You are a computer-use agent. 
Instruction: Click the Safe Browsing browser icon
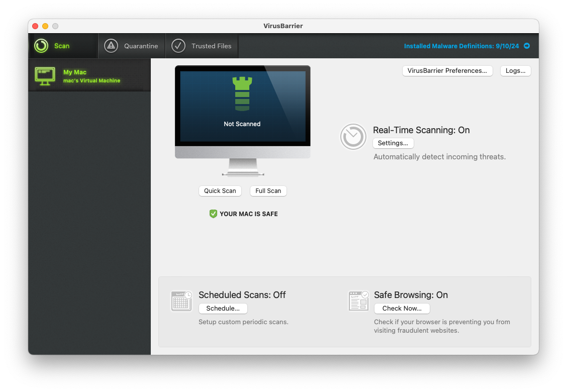pos(358,301)
